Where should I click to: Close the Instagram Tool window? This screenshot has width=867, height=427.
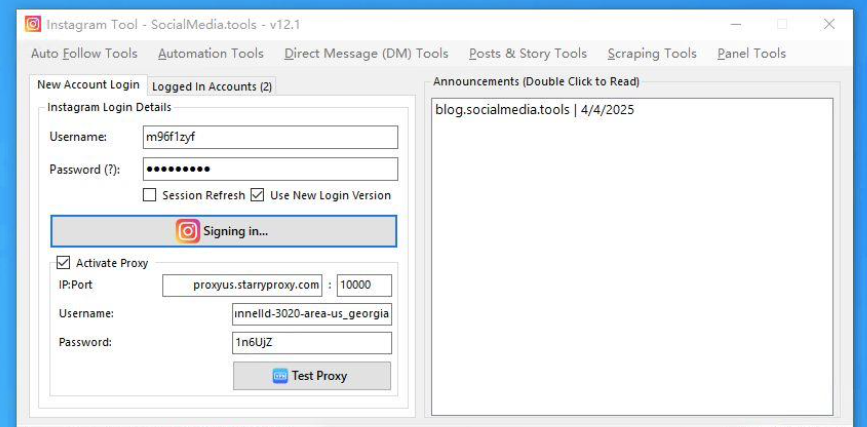click(x=829, y=24)
